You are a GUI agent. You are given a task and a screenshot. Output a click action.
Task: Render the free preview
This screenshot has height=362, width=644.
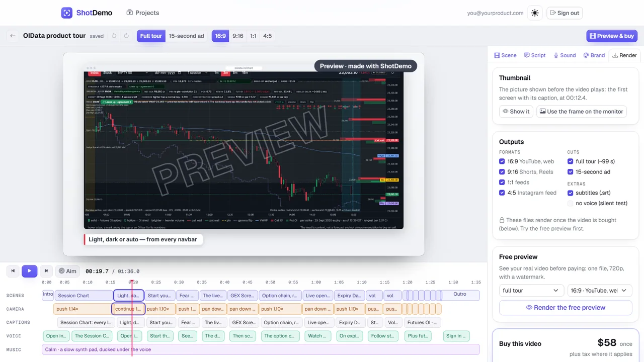tap(566, 308)
